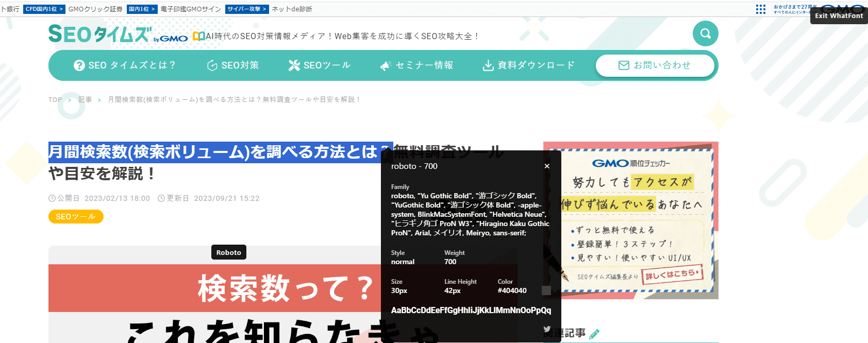Click the SEO対策 stopwatch-check icon
This screenshot has width=868, height=343.
(212, 65)
